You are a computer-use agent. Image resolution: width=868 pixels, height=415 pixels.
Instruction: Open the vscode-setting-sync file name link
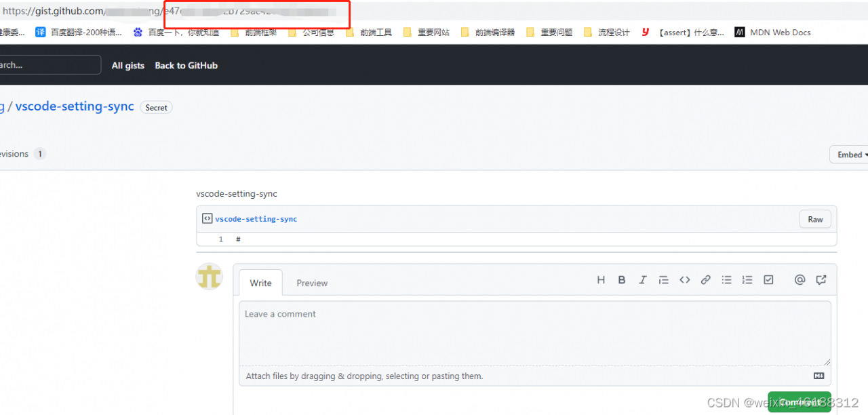tap(256, 219)
